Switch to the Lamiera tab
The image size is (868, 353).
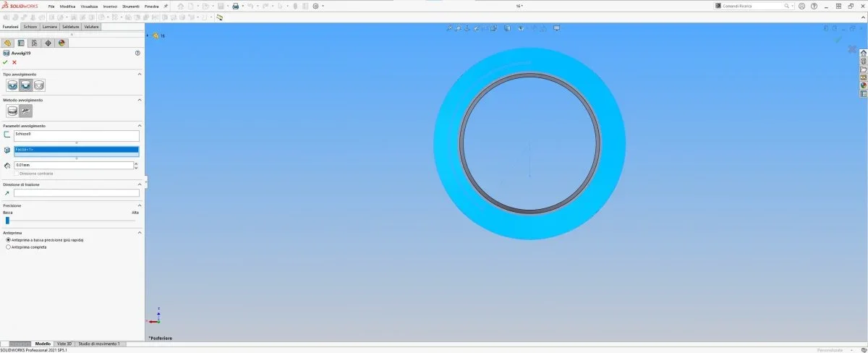coord(50,26)
